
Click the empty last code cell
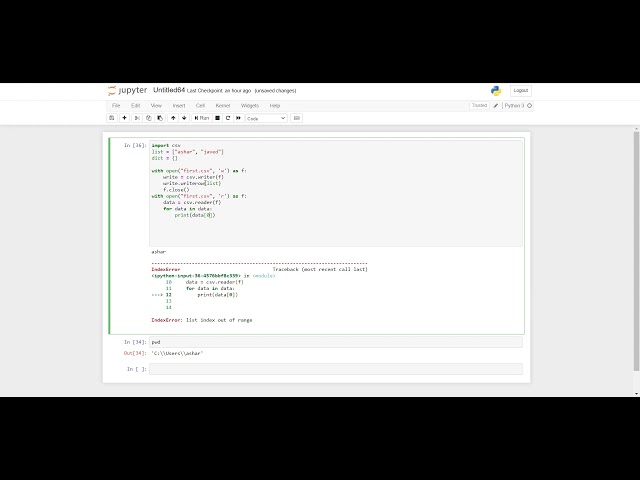coord(336,369)
